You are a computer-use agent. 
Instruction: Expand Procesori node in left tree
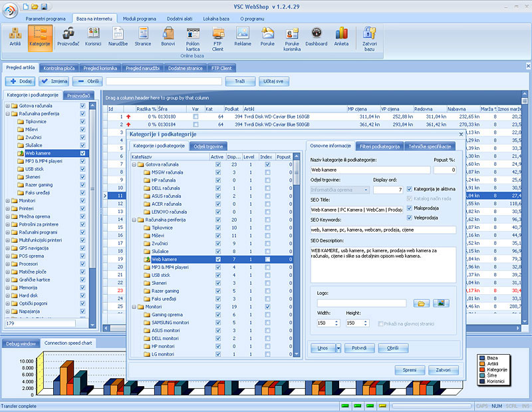click(7, 264)
